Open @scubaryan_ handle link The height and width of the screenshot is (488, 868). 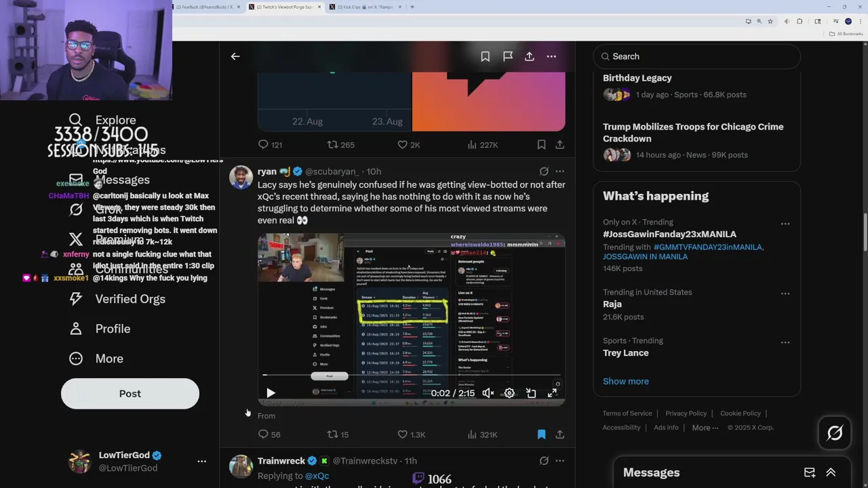tap(332, 171)
